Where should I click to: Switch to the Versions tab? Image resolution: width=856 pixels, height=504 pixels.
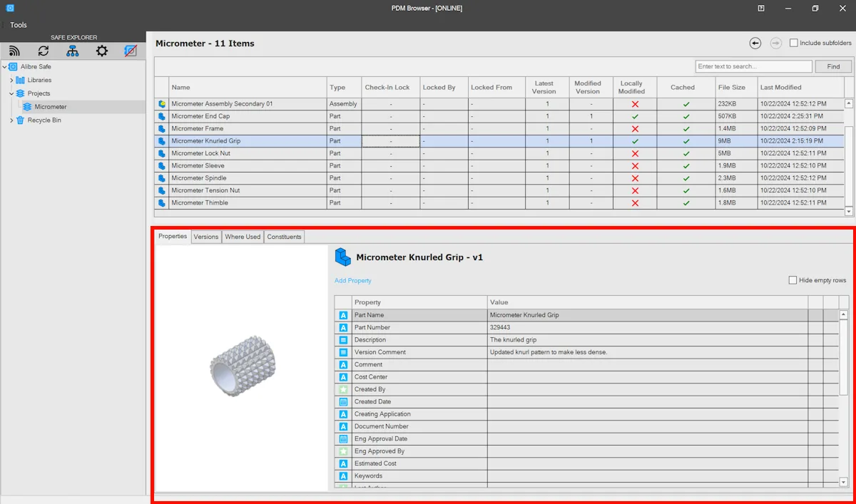(x=206, y=237)
